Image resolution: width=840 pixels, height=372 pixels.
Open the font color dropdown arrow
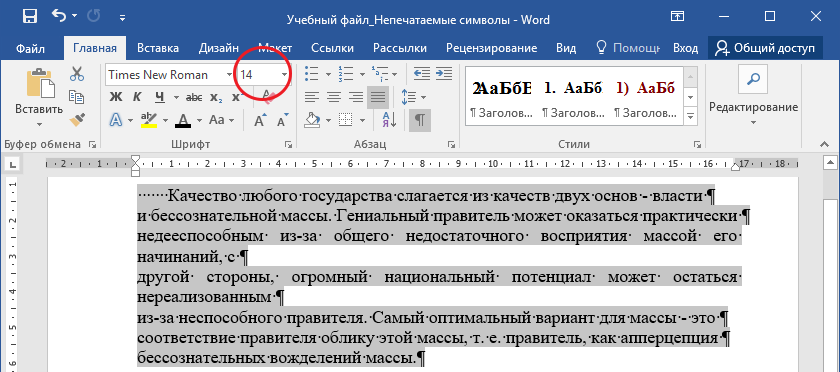(x=199, y=120)
